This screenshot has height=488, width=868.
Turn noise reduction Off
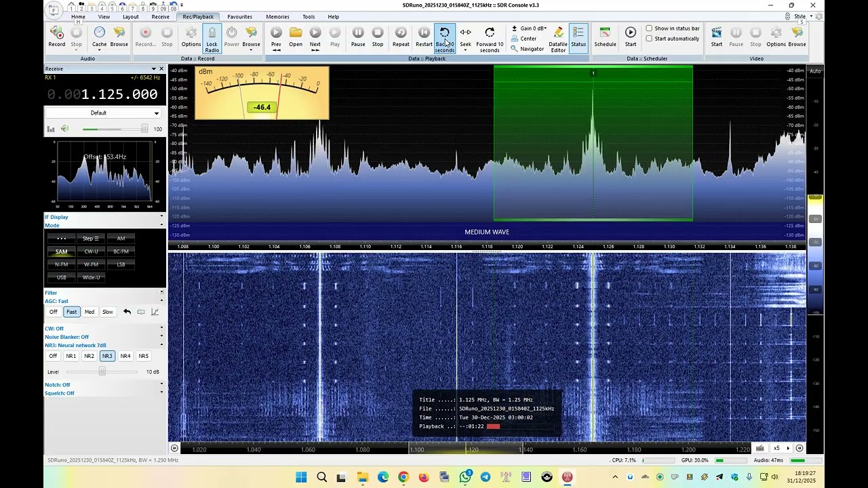point(53,356)
